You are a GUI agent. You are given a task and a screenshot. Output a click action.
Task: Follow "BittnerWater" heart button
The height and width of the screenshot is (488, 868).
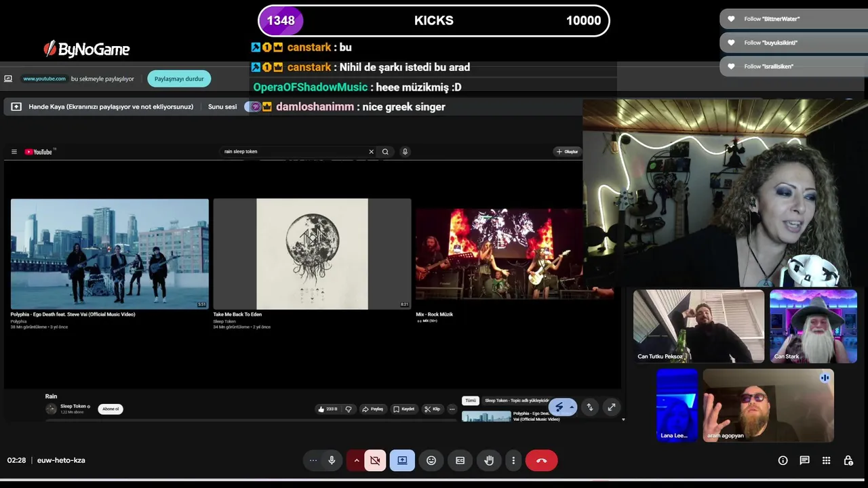[731, 19]
